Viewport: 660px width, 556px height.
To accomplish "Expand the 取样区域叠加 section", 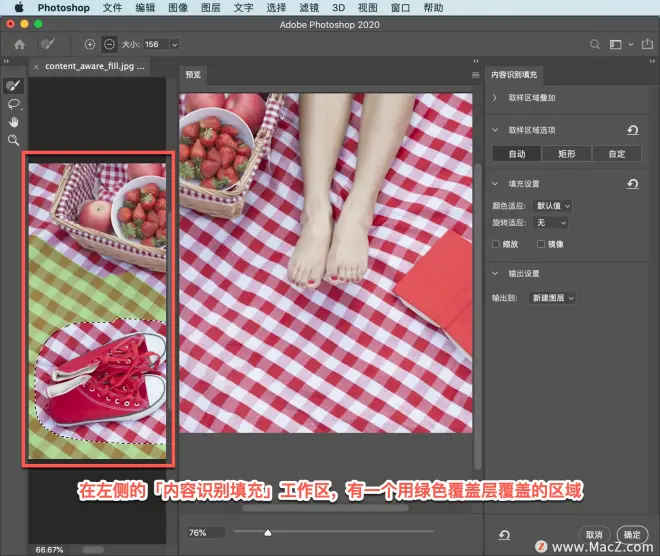I will pyautogui.click(x=495, y=98).
